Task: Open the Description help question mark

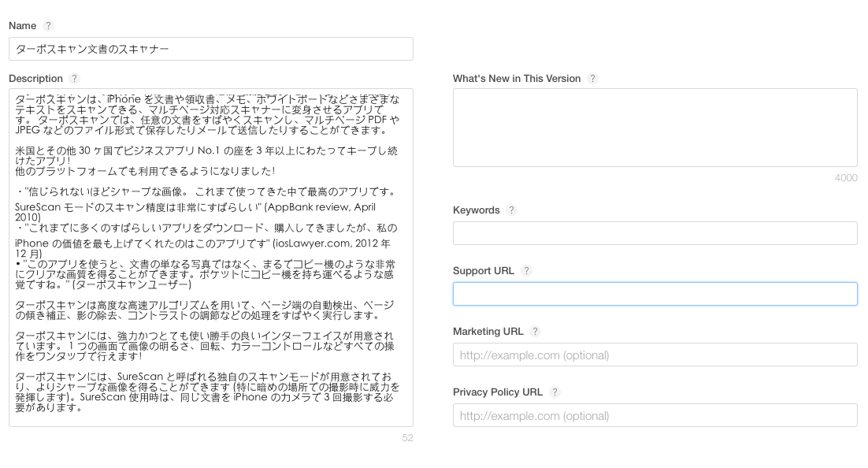Action: coord(75,79)
